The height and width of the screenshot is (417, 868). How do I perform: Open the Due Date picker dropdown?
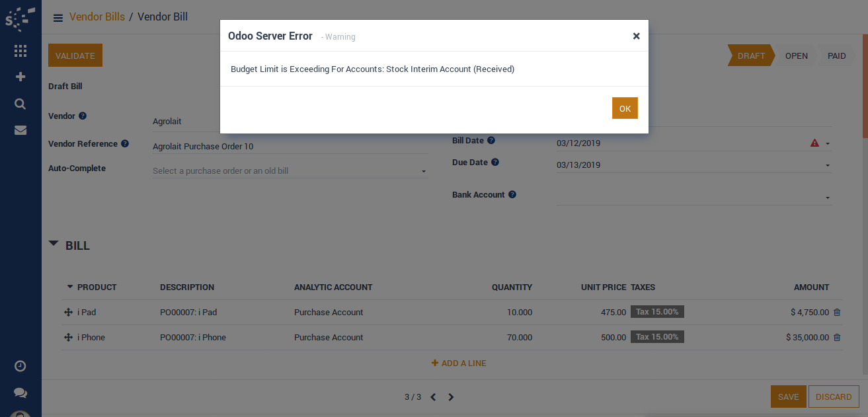[x=827, y=165]
